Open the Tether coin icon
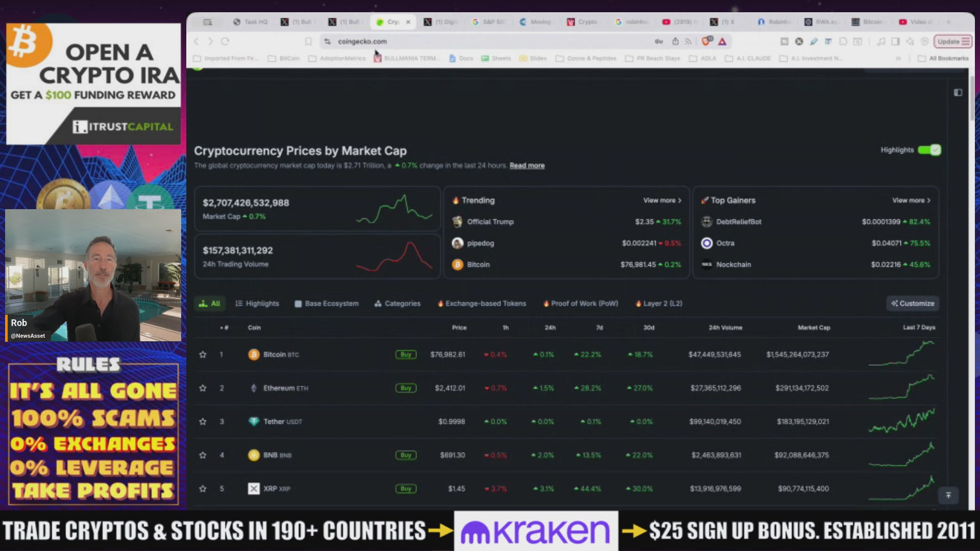Viewport: 980px width, 551px height. click(254, 422)
